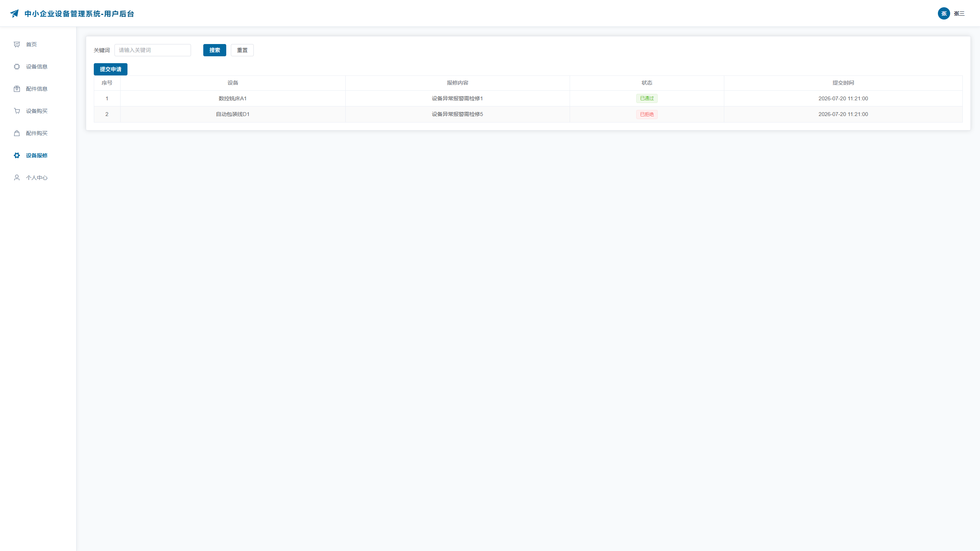This screenshot has height=551, width=980.
Task: Click the 首页 presentation board icon
Action: [17, 44]
